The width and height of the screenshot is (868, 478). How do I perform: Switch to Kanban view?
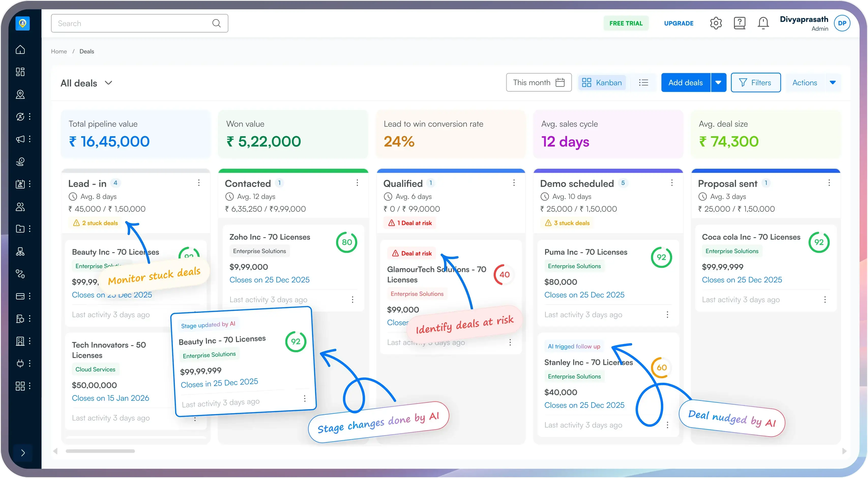coord(602,83)
